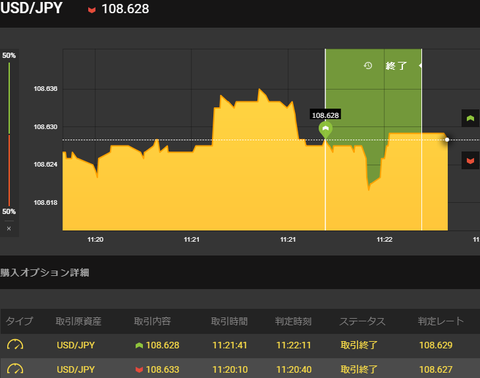The height and width of the screenshot is (378, 480).
Task: Click the 終了 label in the green zone
Action: tap(396, 66)
